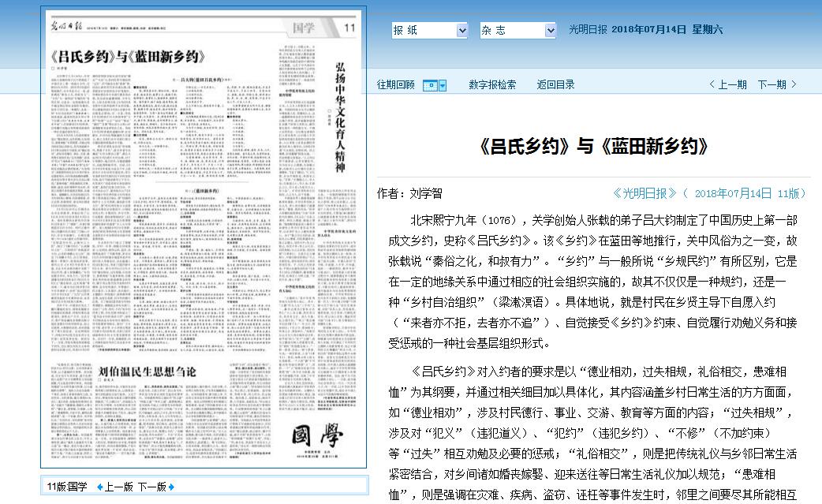Expand the calendar dropdown arrow
This screenshot has height=504, width=822.
pos(443,85)
